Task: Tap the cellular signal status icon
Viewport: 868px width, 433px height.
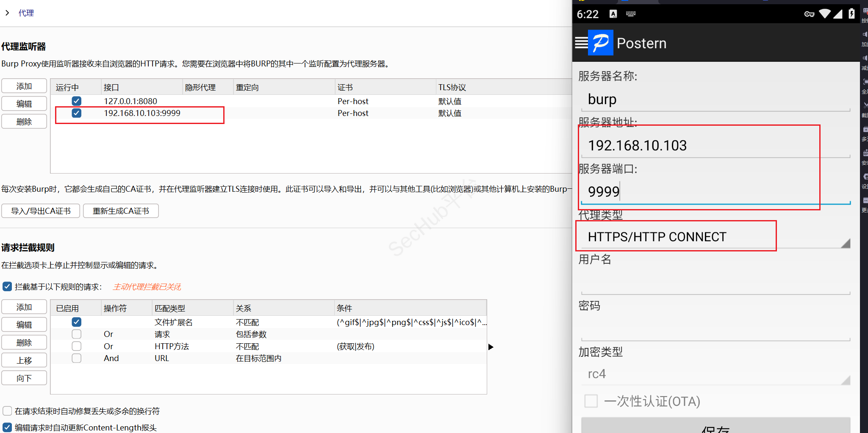Action: (837, 14)
